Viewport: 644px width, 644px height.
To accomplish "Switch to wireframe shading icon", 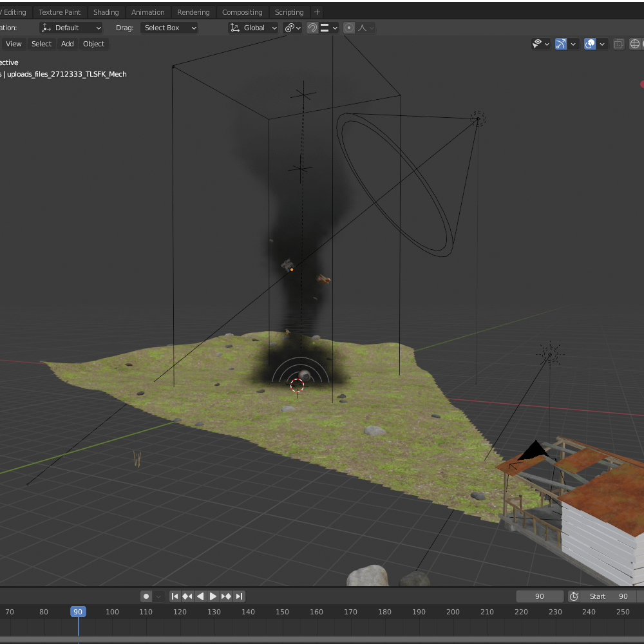I will tap(635, 44).
